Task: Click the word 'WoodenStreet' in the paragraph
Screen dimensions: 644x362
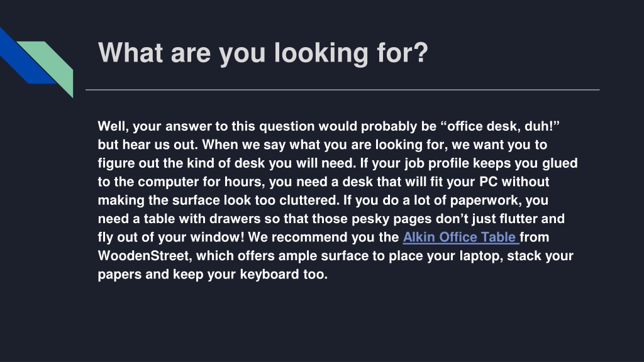Action: (x=144, y=256)
